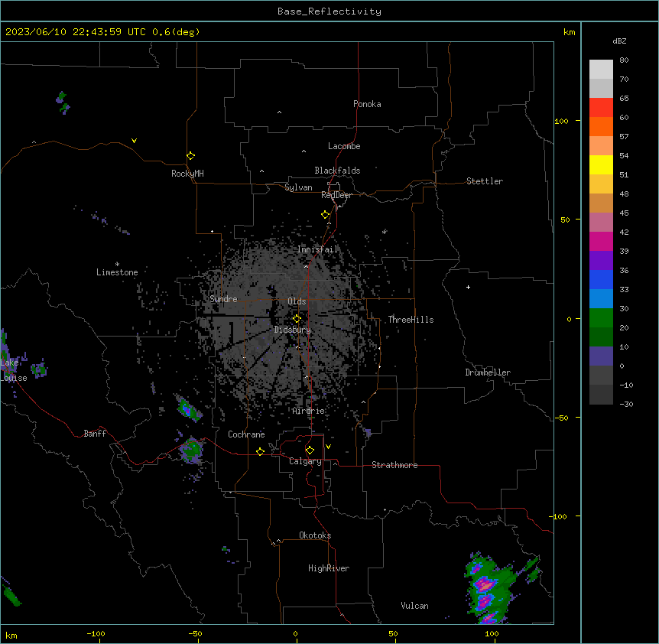Click the Okotoks label

(x=315, y=535)
